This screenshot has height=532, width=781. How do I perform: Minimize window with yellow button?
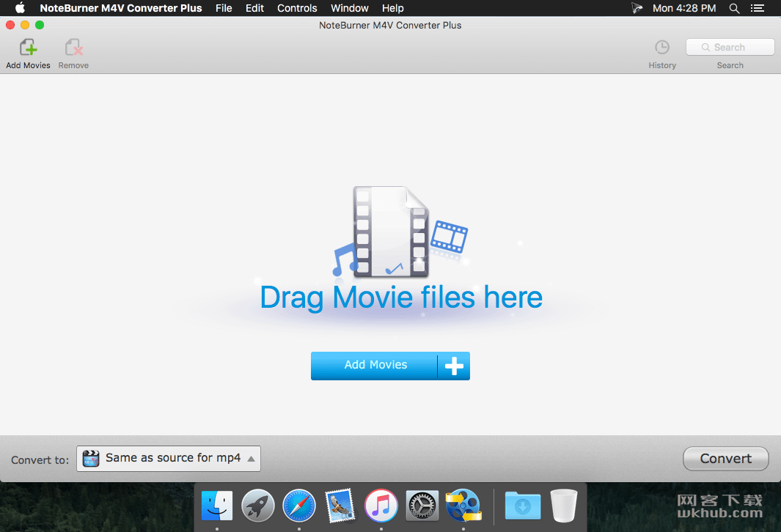pos(25,25)
